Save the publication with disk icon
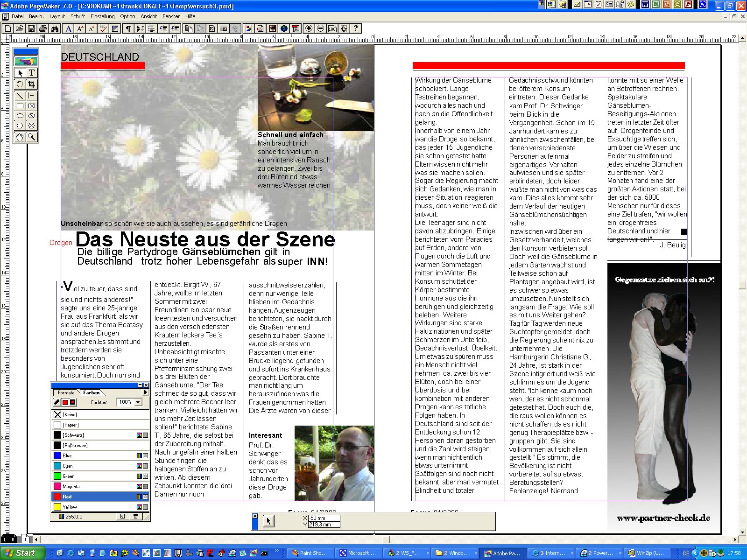The height and width of the screenshot is (560, 747). [31, 28]
